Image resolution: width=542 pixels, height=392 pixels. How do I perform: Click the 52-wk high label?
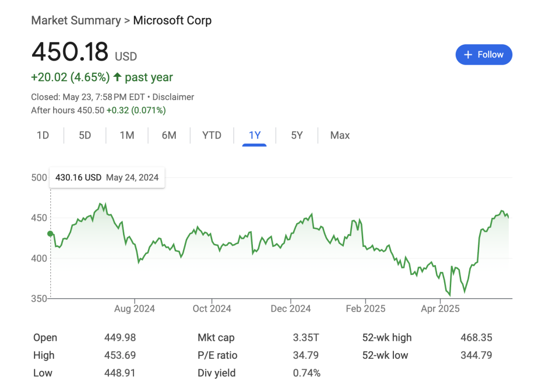click(386, 338)
